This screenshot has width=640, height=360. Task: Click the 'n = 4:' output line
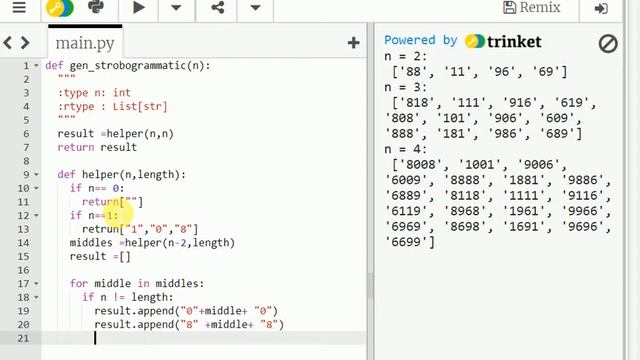pos(405,149)
